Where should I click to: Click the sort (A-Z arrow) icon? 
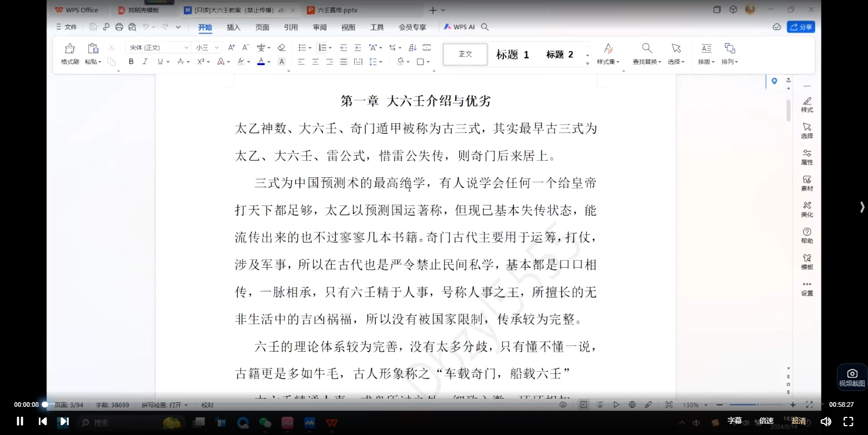413,48
